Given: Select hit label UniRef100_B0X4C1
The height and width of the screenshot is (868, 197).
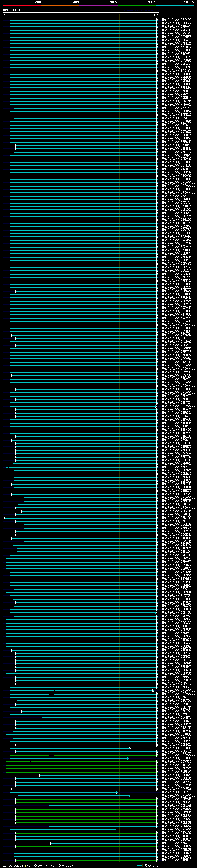Looking at the screenshot, I should pos(177,416).
